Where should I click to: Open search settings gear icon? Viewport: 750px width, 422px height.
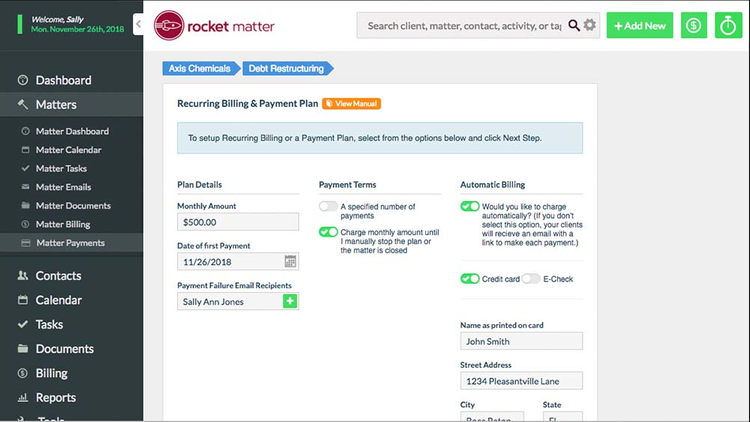point(590,25)
